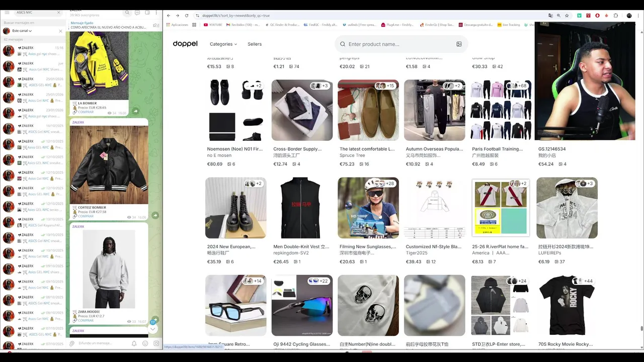
Task: Toggle Telegram side panel view
Action: 147,13
